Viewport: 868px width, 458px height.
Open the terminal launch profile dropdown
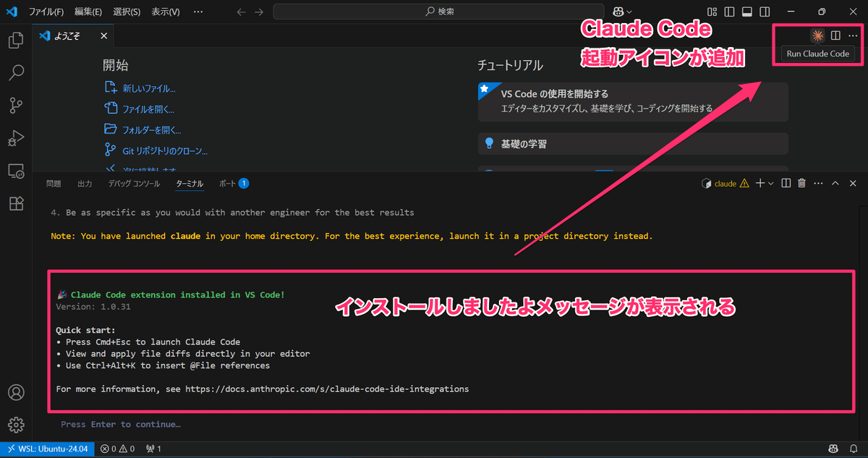(x=770, y=183)
